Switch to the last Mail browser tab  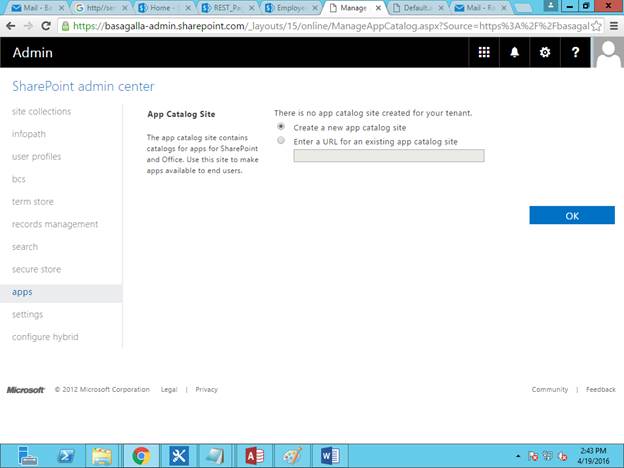(481, 8)
